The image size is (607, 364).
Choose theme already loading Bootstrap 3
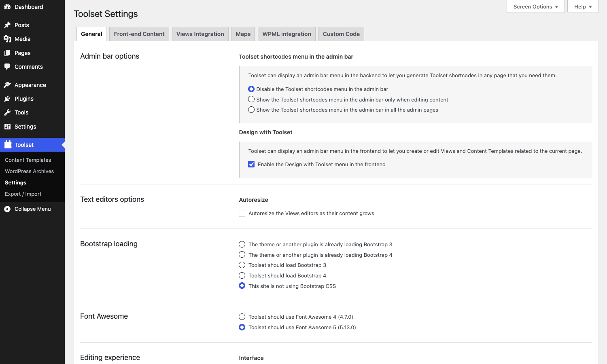[242, 244]
